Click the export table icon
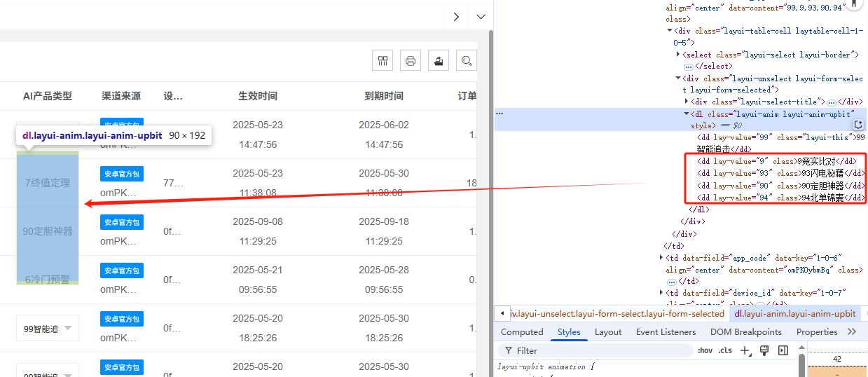The width and height of the screenshot is (868, 377). tap(439, 61)
